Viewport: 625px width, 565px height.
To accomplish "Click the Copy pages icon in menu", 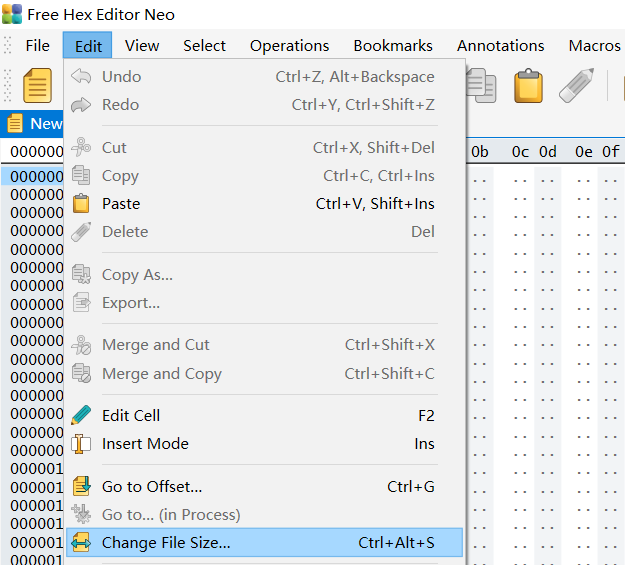I will 81,175.
